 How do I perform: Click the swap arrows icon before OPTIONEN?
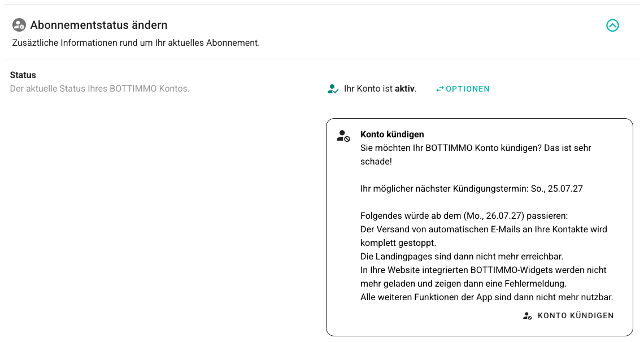point(440,89)
